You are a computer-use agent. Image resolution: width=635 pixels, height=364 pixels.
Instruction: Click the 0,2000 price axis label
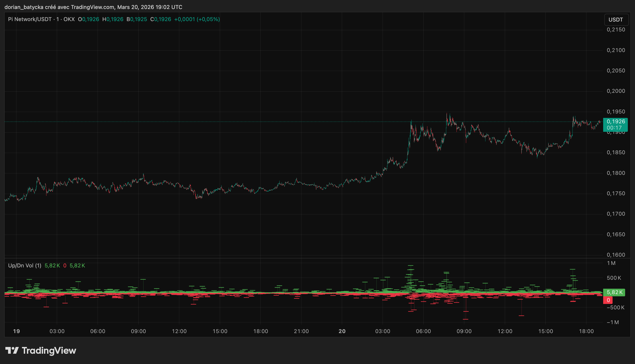[x=616, y=91]
